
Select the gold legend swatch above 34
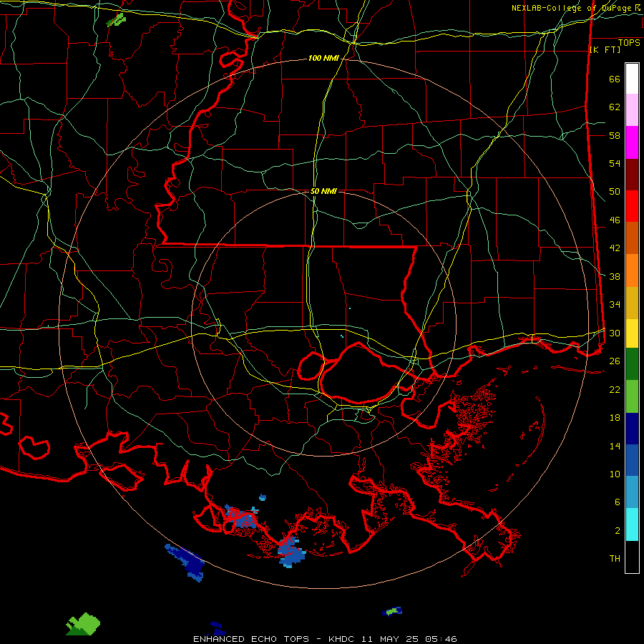632,303
